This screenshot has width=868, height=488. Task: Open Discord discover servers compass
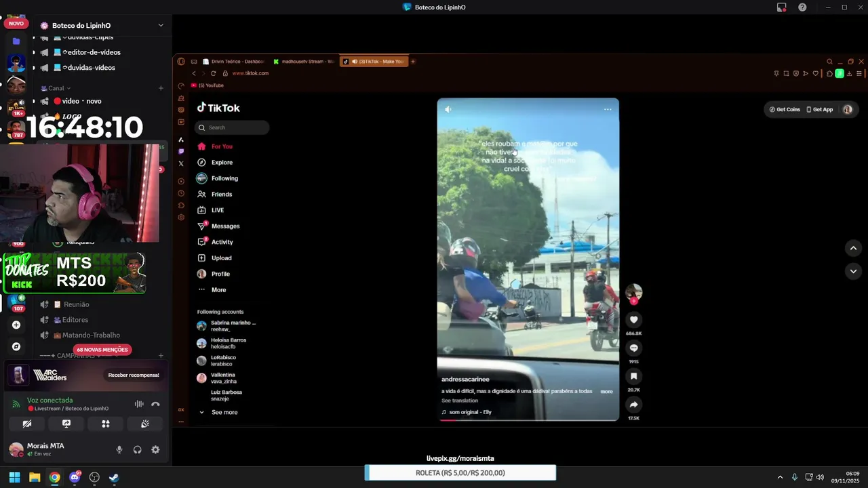click(x=16, y=346)
